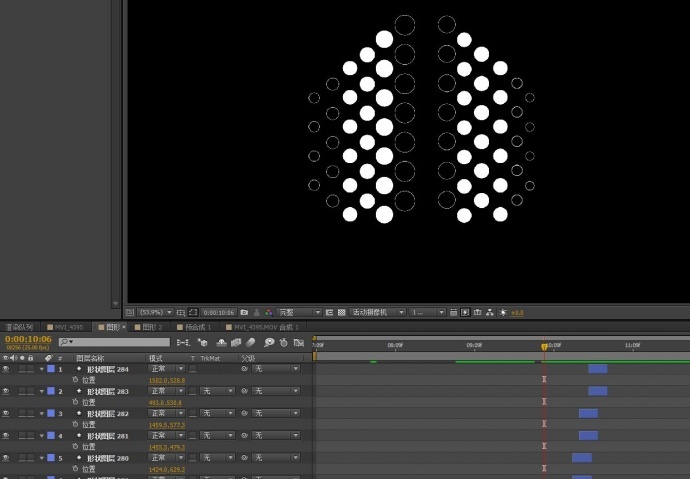Click the region of interest icon

click(x=329, y=313)
